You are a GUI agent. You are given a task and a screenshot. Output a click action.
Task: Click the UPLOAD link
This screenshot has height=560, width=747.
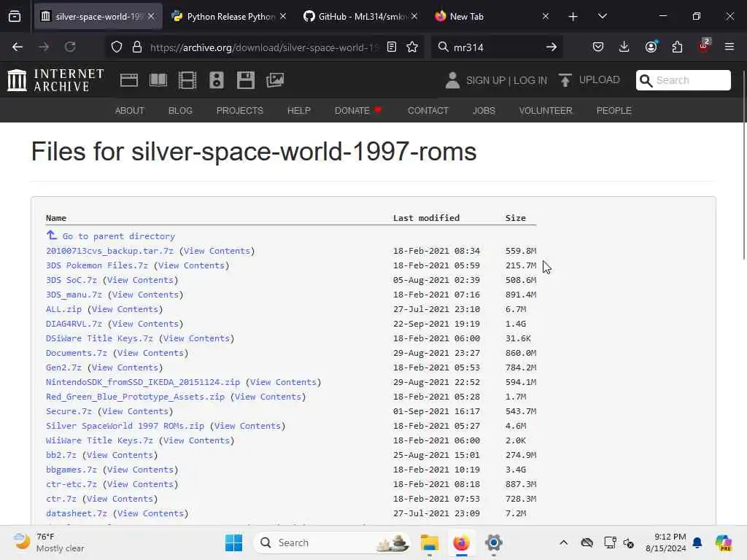600,80
